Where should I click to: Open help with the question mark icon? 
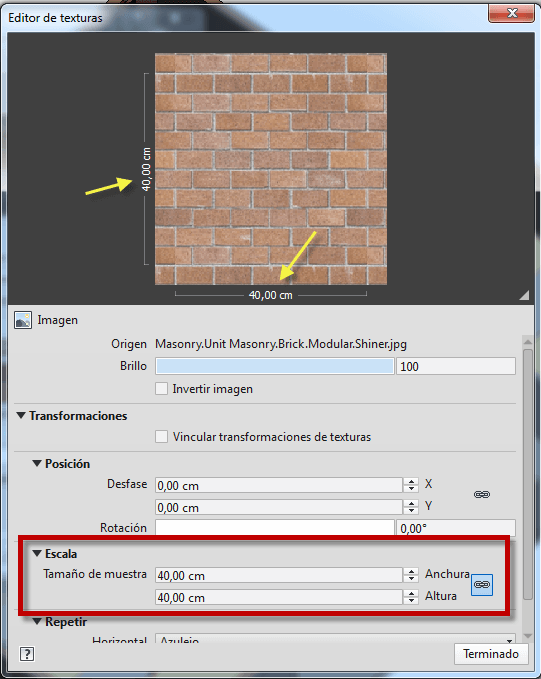click(x=27, y=654)
